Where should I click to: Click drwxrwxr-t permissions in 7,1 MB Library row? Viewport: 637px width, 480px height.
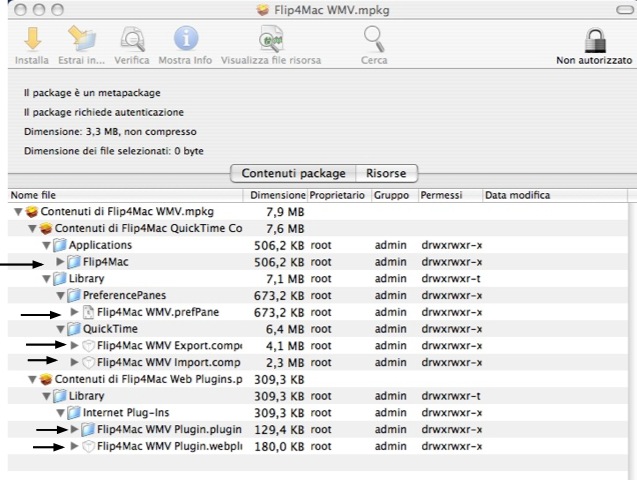451,279
